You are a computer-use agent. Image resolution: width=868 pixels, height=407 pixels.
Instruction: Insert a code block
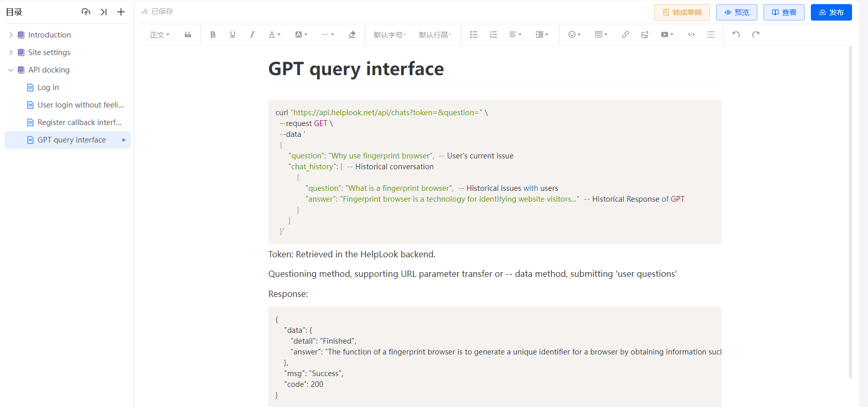pos(691,34)
